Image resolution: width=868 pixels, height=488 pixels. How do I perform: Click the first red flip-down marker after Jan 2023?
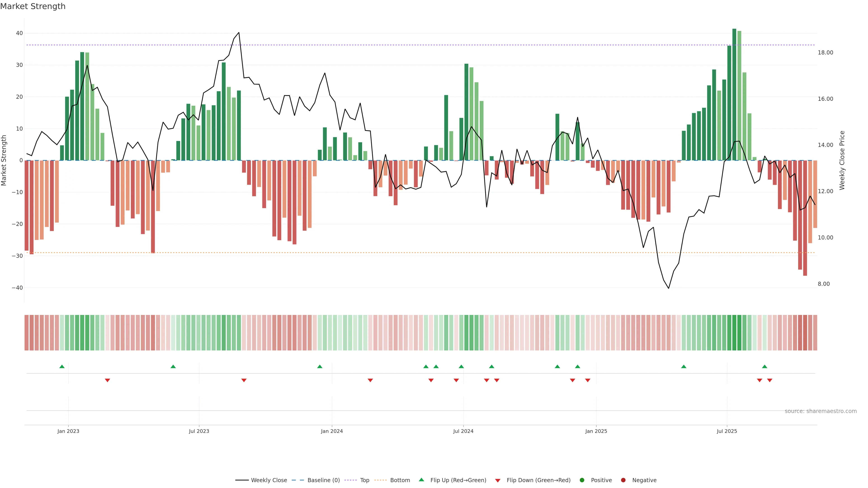point(108,380)
